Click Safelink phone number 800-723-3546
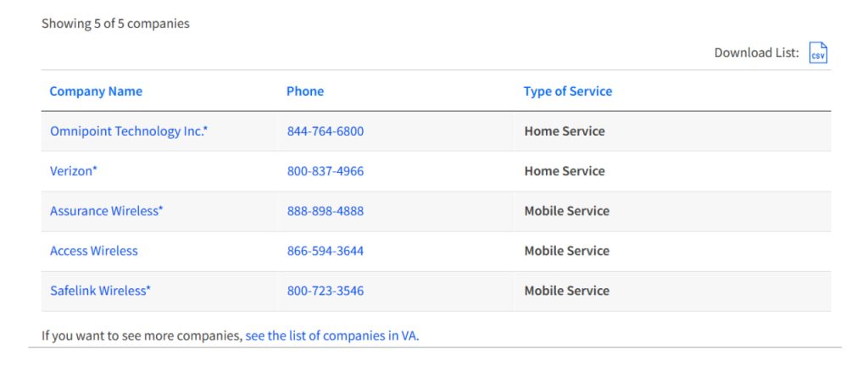Image resolution: width=868 pixels, height=366 pixels. (325, 291)
